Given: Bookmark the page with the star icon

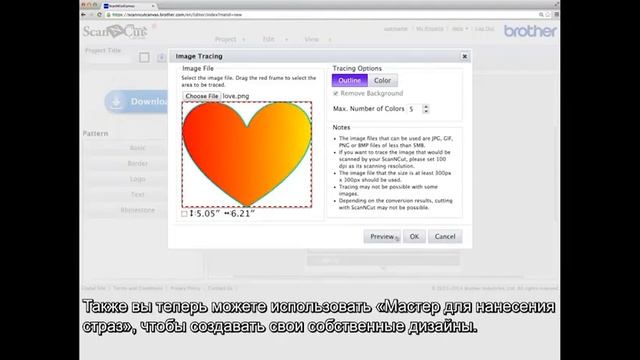Looking at the screenshot, I should tap(548, 14).
